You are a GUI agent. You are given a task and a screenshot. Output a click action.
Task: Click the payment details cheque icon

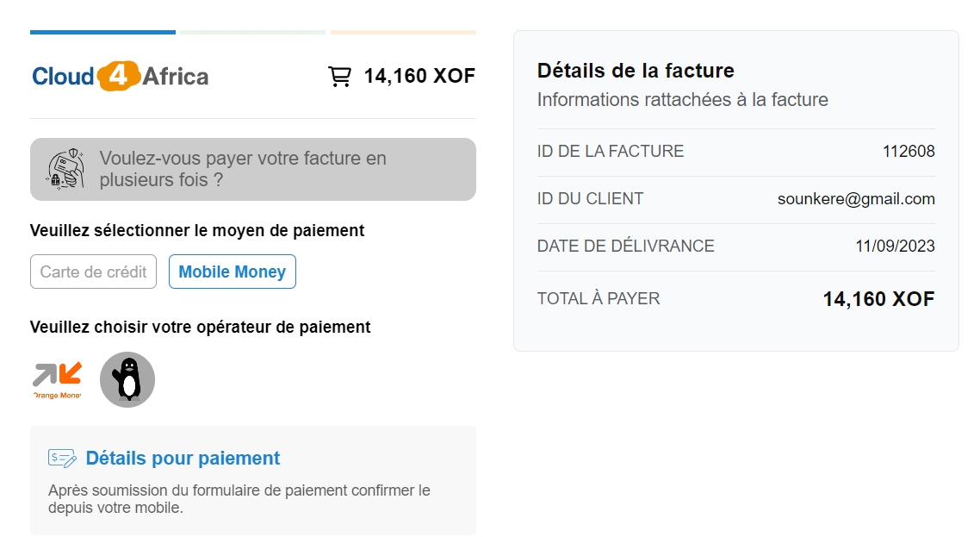62,459
